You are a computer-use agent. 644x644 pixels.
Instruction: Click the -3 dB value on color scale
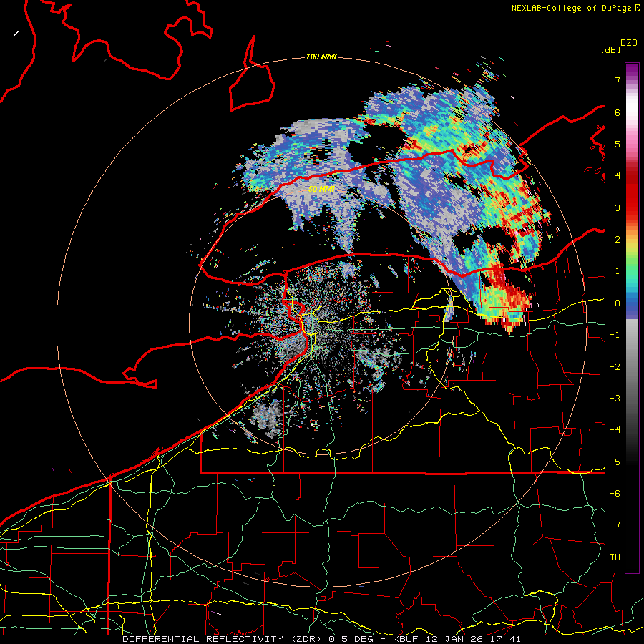[x=615, y=399]
